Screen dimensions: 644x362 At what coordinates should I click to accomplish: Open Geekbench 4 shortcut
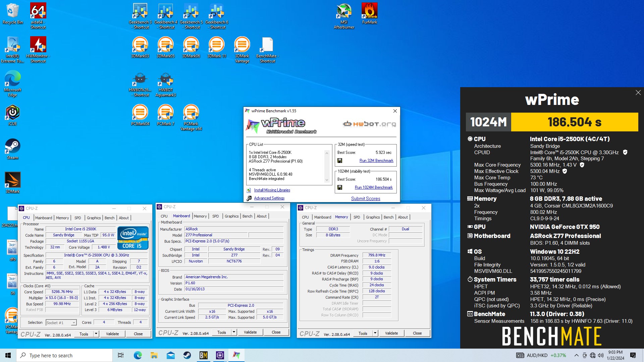click(x=166, y=16)
